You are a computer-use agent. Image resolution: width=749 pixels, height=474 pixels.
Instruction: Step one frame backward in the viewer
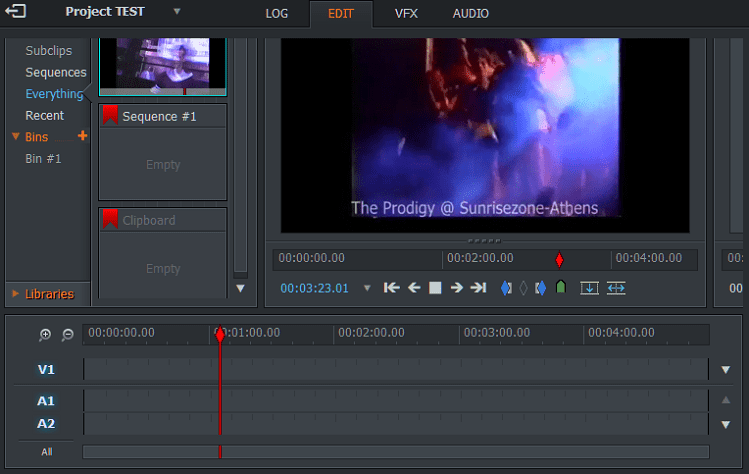pos(414,288)
